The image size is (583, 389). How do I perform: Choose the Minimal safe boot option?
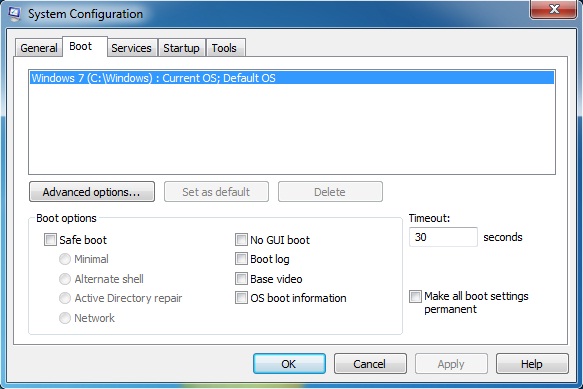[65, 259]
